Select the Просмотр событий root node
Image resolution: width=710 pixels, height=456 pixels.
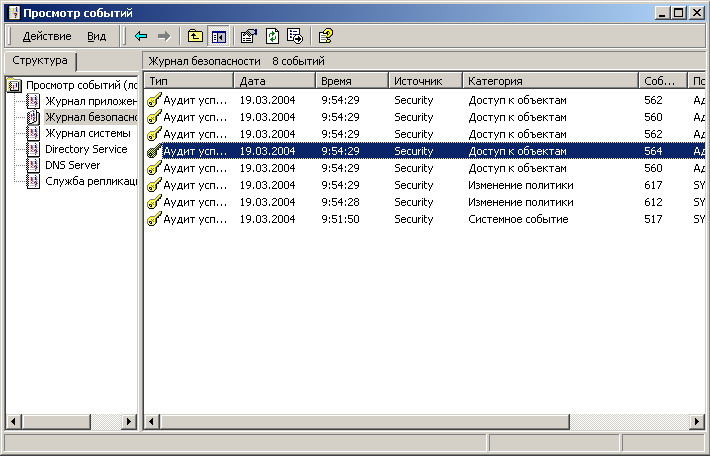82,85
